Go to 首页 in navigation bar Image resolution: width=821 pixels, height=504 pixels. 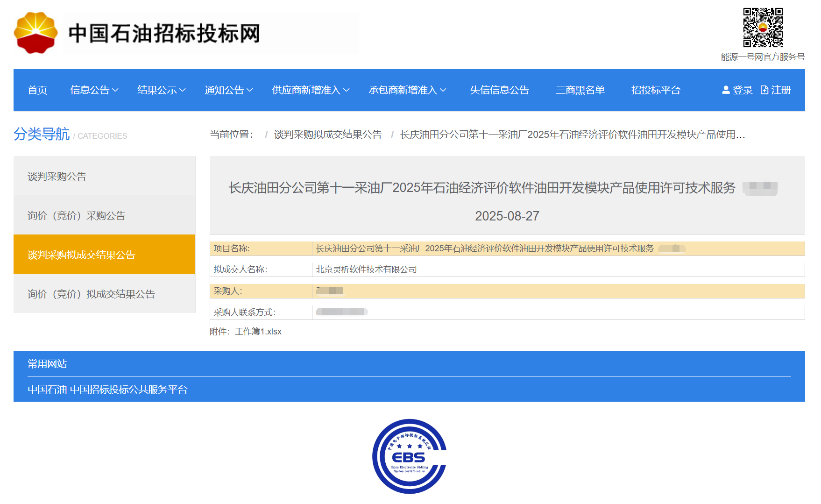click(x=37, y=90)
